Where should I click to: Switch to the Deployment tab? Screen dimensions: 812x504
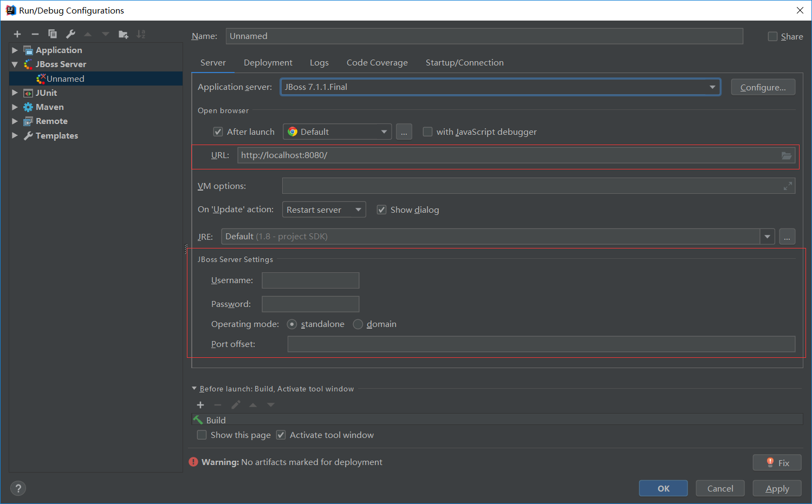pyautogui.click(x=268, y=62)
